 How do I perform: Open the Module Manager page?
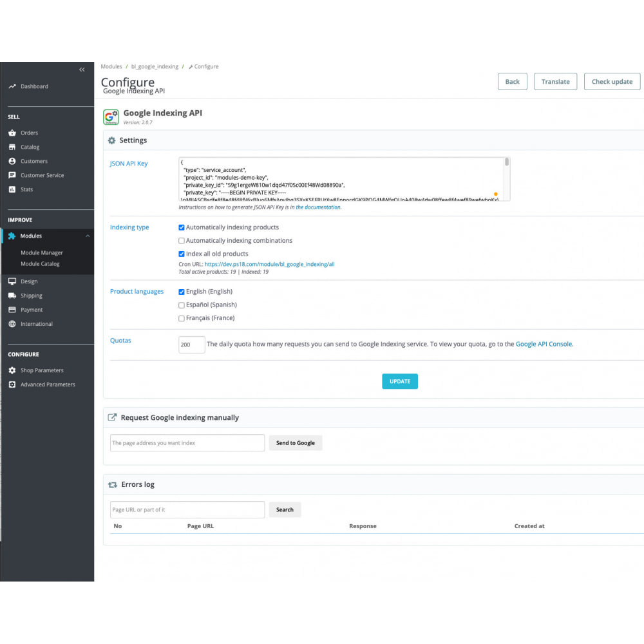point(41,252)
